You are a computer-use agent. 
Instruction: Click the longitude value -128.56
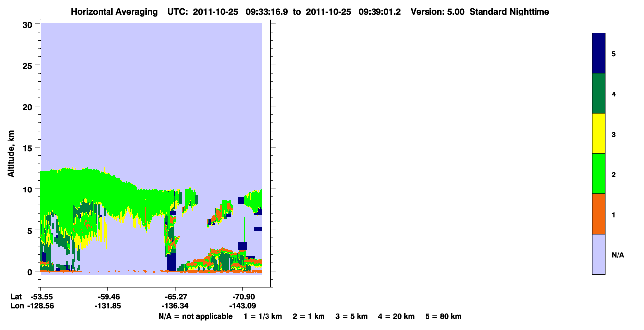[41, 306]
